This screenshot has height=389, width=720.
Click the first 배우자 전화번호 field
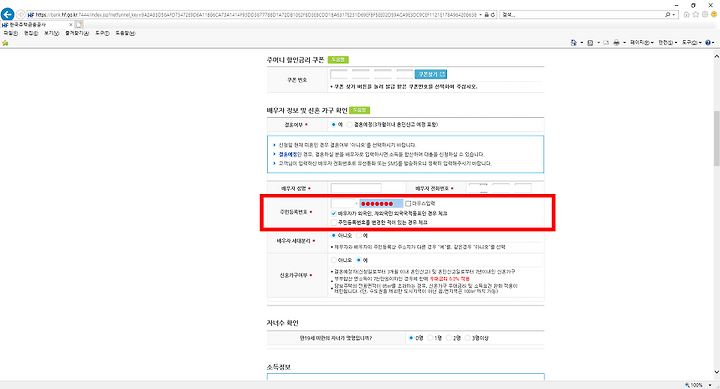coord(478,188)
